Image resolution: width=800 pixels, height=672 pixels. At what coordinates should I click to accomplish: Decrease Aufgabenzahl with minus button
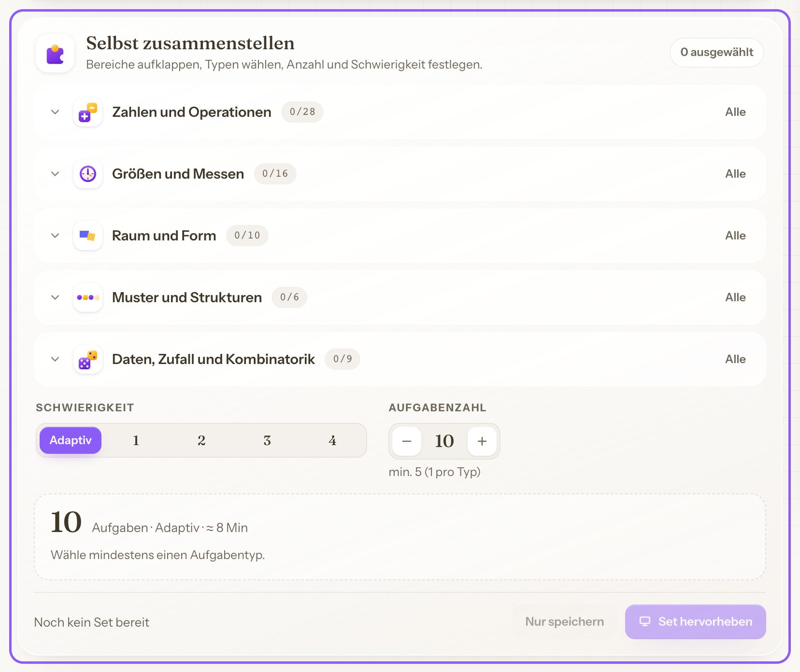click(407, 441)
